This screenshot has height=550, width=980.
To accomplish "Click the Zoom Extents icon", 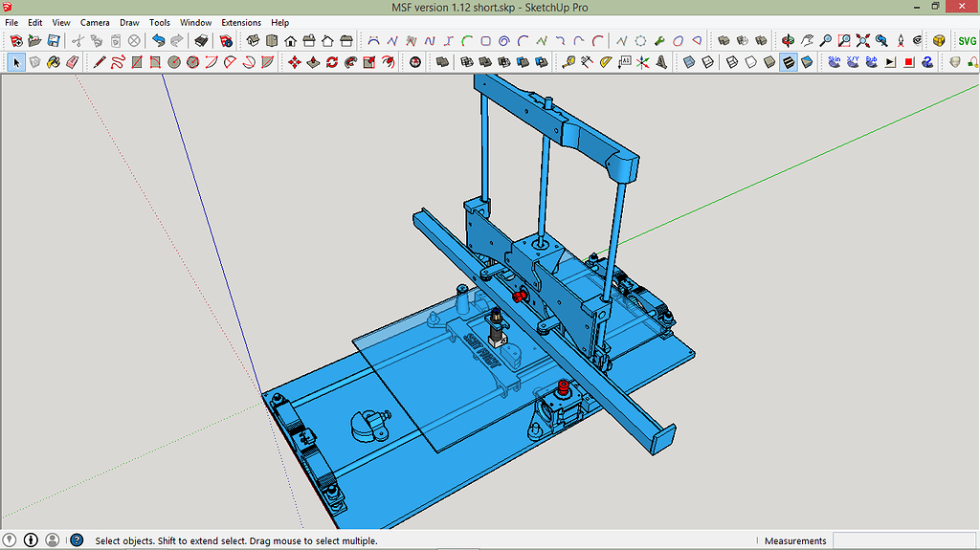I will coord(862,41).
